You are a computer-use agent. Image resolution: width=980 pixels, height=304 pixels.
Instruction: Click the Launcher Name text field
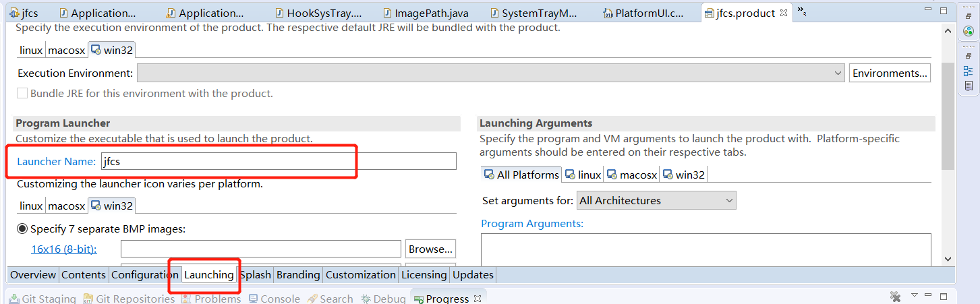[279, 161]
